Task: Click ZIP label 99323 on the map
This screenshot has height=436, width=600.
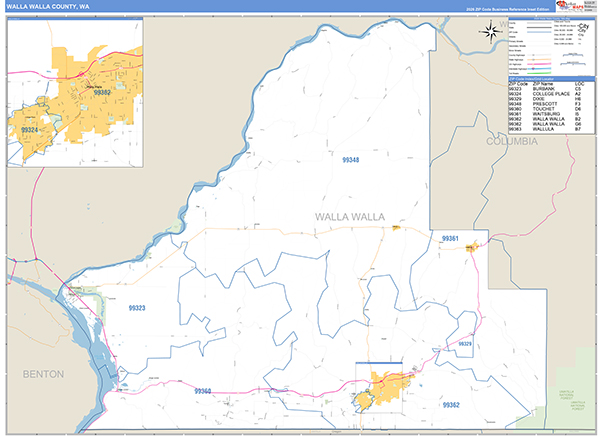Action: (137, 308)
